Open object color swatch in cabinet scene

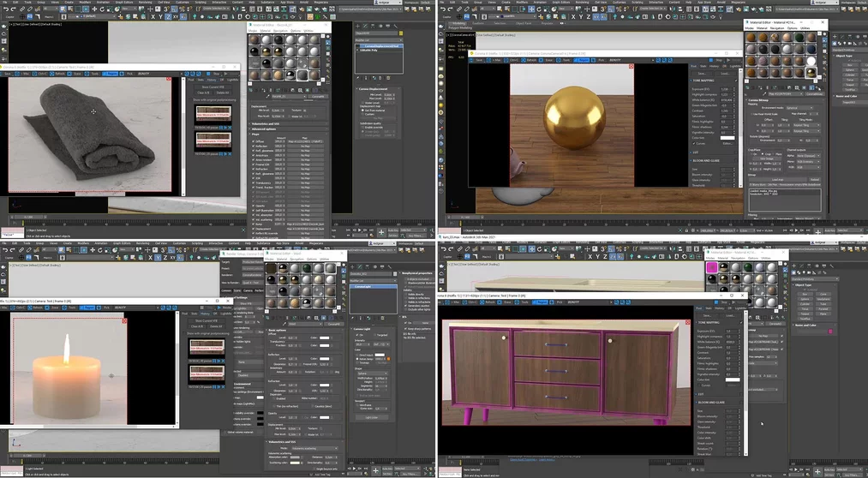830,332
